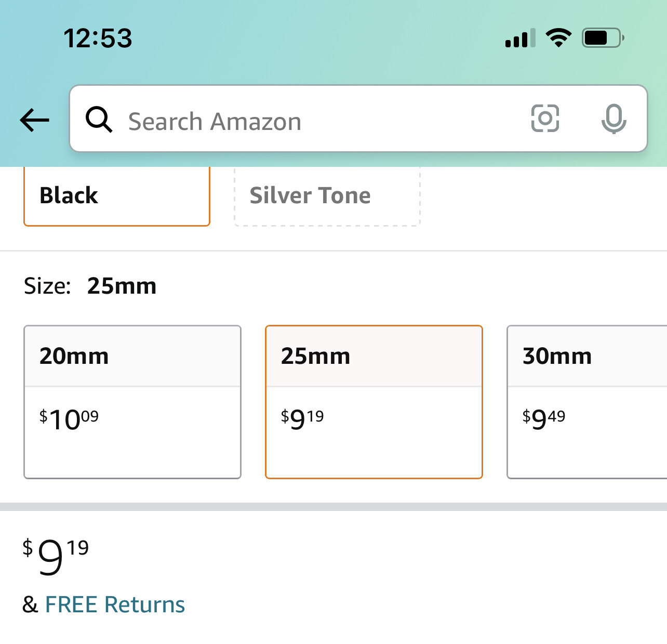Open camera lens search icon
The image size is (667, 644).
click(545, 119)
